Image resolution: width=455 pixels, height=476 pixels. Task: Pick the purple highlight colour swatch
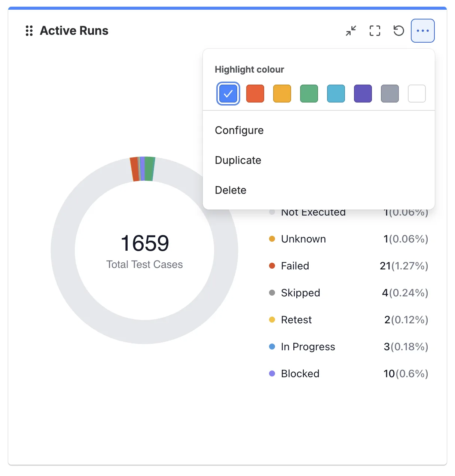click(363, 94)
